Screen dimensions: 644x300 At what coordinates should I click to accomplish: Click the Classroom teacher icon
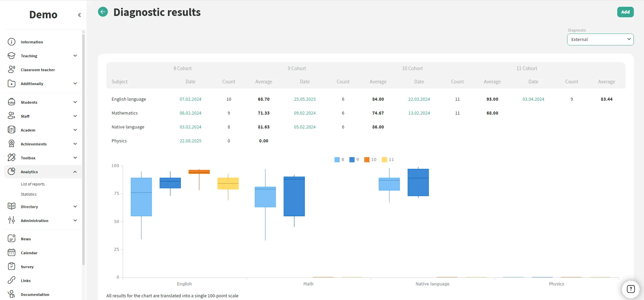pyautogui.click(x=12, y=70)
